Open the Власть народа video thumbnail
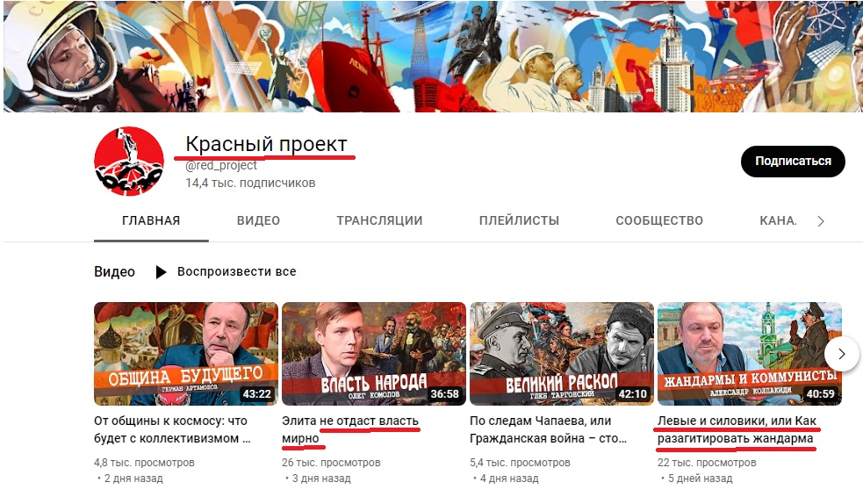This screenshot has width=863, height=504. pyautogui.click(x=374, y=354)
